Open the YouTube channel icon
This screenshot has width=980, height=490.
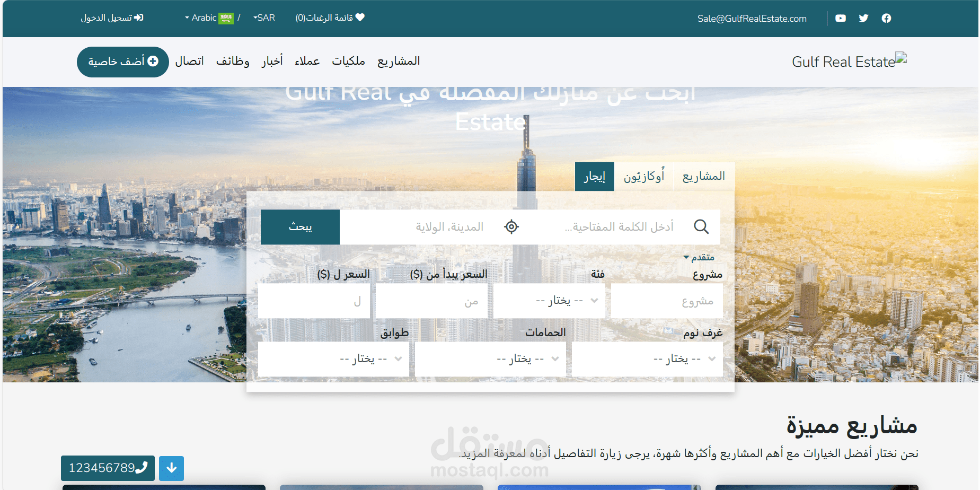click(x=841, y=18)
